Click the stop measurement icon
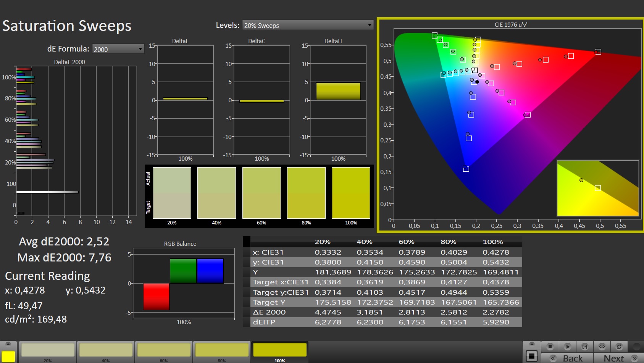644x363 pixels. point(550,347)
